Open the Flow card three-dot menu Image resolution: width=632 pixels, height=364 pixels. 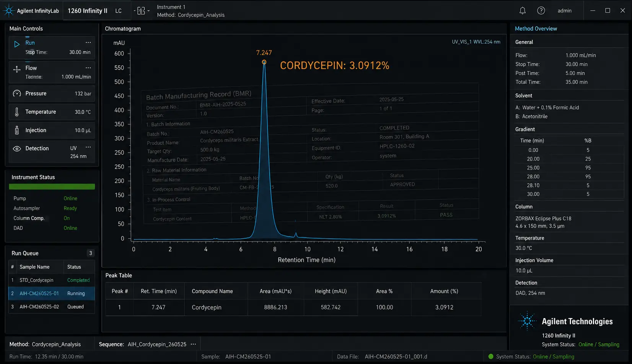pyautogui.click(x=88, y=68)
